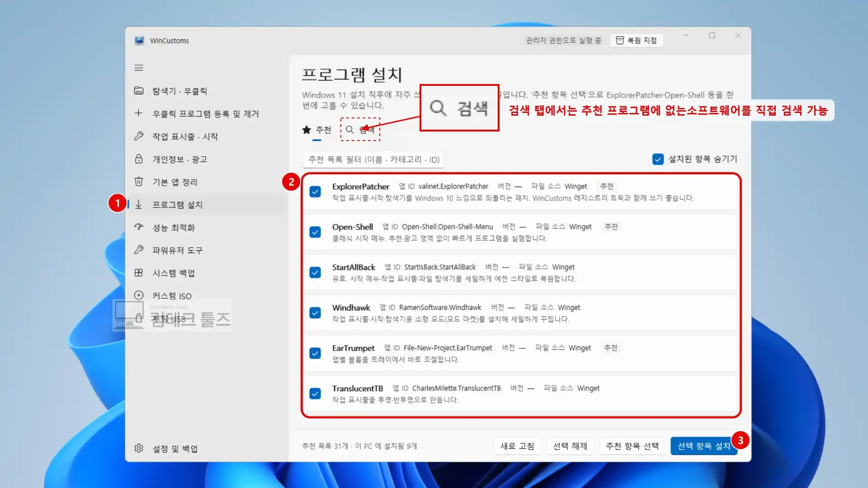Switch to the 추천 tab
This screenshot has height=488, width=868.
(317, 130)
